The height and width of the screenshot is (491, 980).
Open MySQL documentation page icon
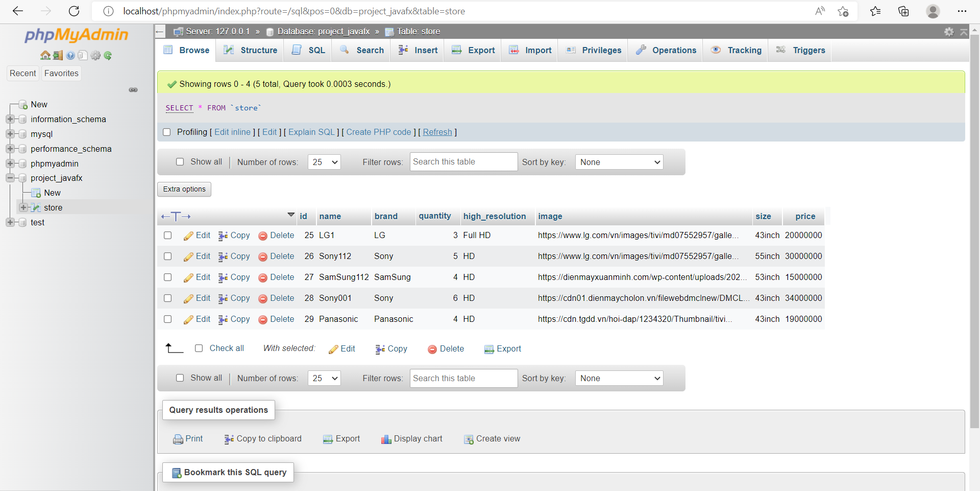point(83,55)
